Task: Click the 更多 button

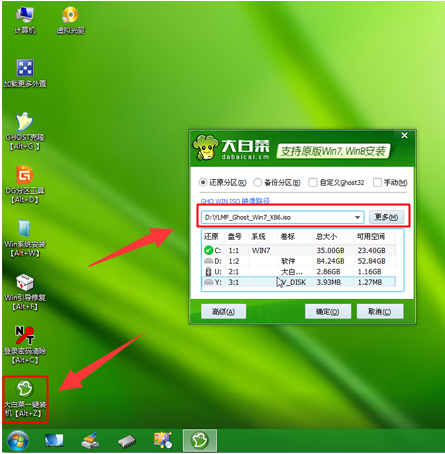Action: (x=386, y=217)
